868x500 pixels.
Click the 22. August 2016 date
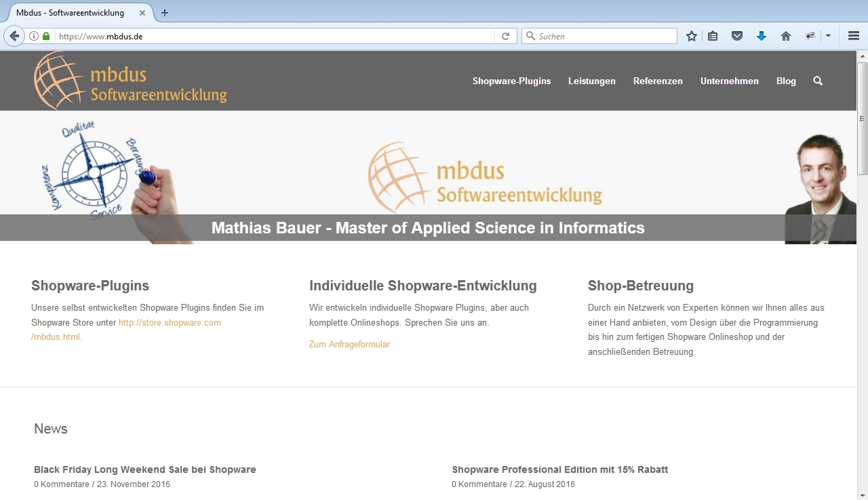click(x=545, y=484)
